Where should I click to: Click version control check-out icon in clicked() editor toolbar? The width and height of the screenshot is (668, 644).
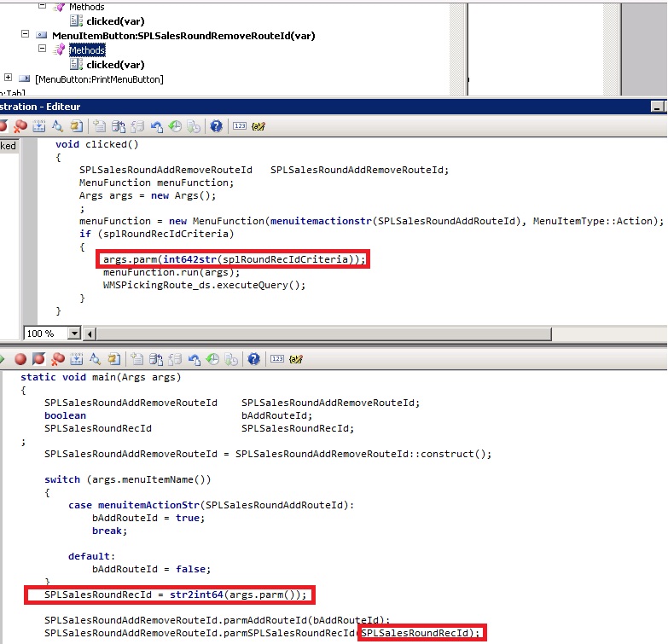click(x=119, y=126)
